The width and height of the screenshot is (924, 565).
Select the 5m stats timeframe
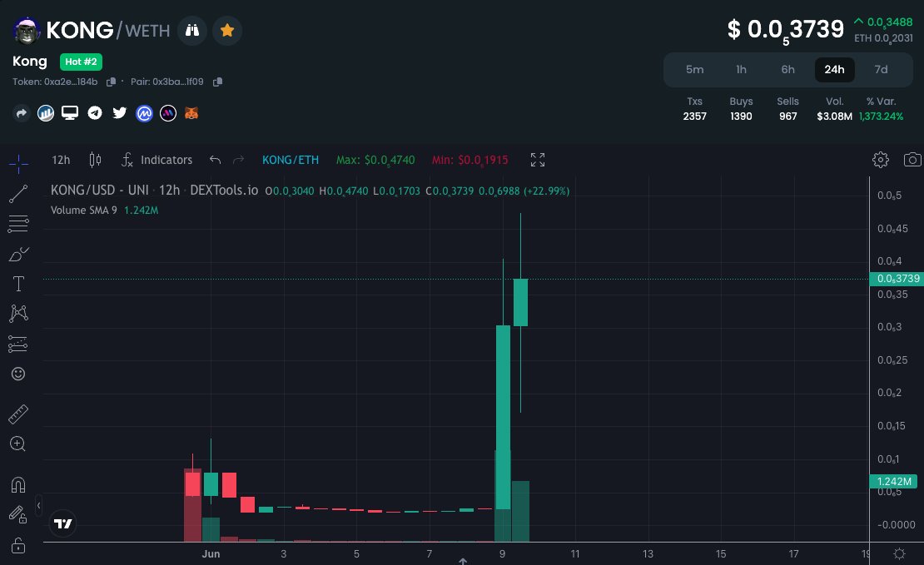(695, 70)
